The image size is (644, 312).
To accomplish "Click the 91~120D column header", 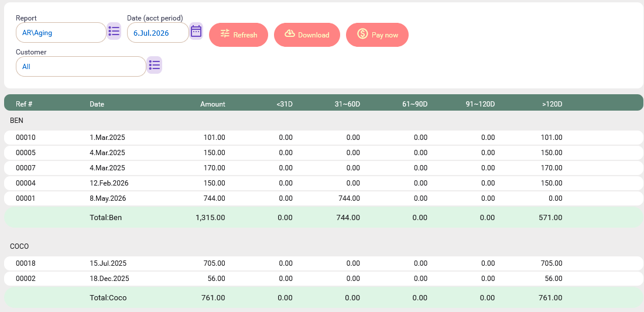I will pos(480,104).
